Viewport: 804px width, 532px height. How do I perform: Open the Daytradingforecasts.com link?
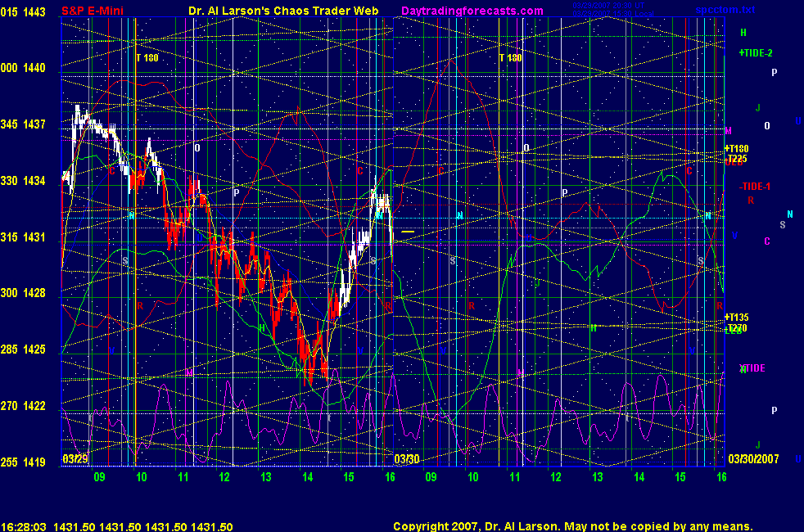click(472, 11)
